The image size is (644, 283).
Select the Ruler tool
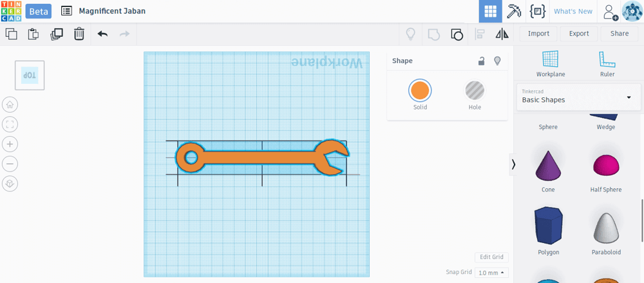[x=607, y=64]
